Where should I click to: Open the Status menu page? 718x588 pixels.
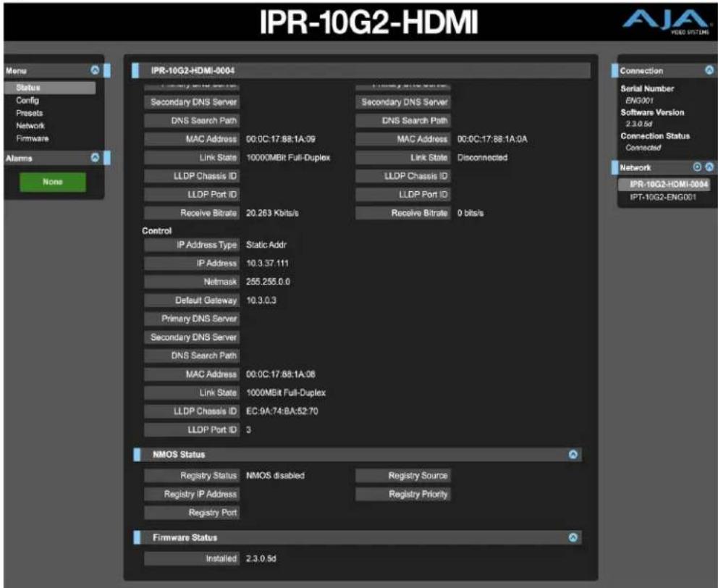[x=51, y=88]
